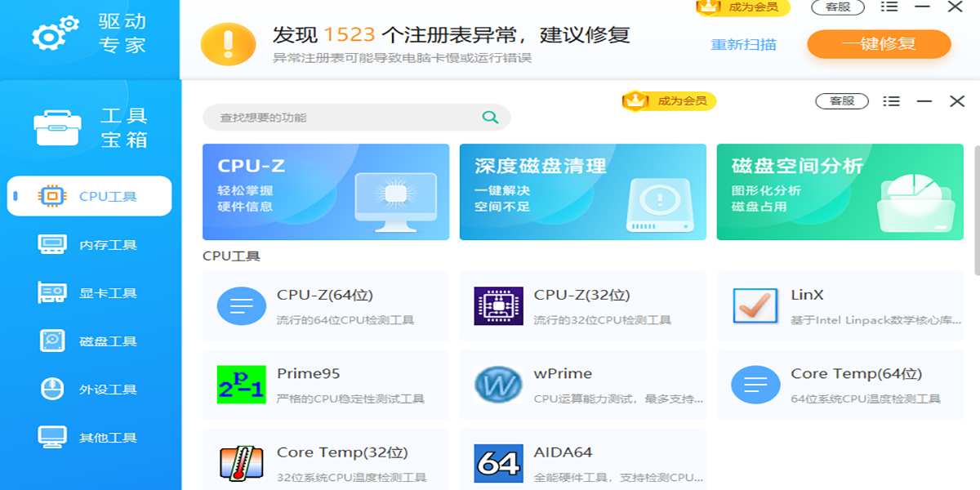Image resolution: width=980 pixels, height=490 pixels.
Task: Click 成为会员 in the toolbox window
Action: tap(670, 100)
